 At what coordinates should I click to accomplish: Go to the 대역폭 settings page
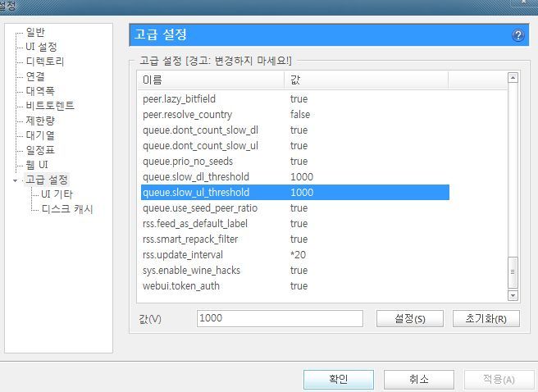click(40, 91)
